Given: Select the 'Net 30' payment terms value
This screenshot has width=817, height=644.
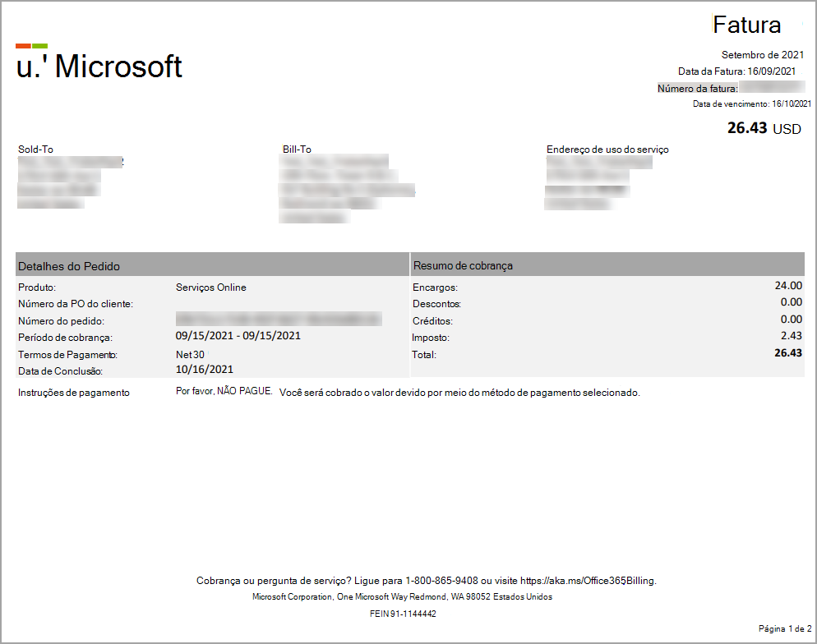Looking at the screenshot, I should pyautogui.click(x=190, y=355).
